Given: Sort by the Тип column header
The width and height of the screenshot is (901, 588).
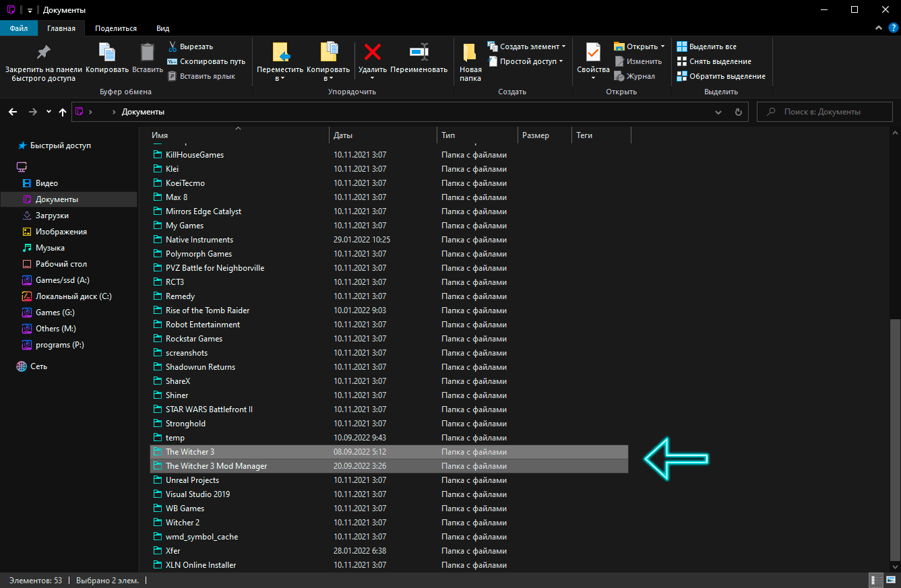Looking at the screenshot, I should pos(477,135).
